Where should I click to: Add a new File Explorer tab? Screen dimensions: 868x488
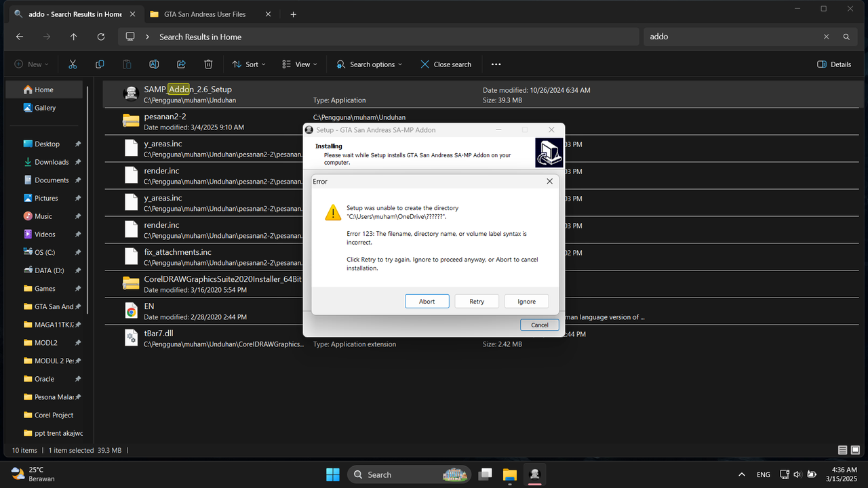[x=293, y=14]
